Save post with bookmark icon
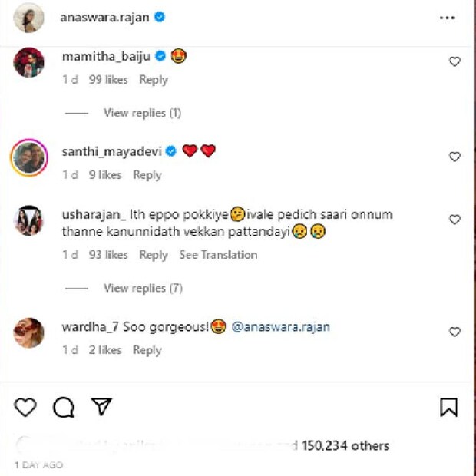 pos(449,407)
